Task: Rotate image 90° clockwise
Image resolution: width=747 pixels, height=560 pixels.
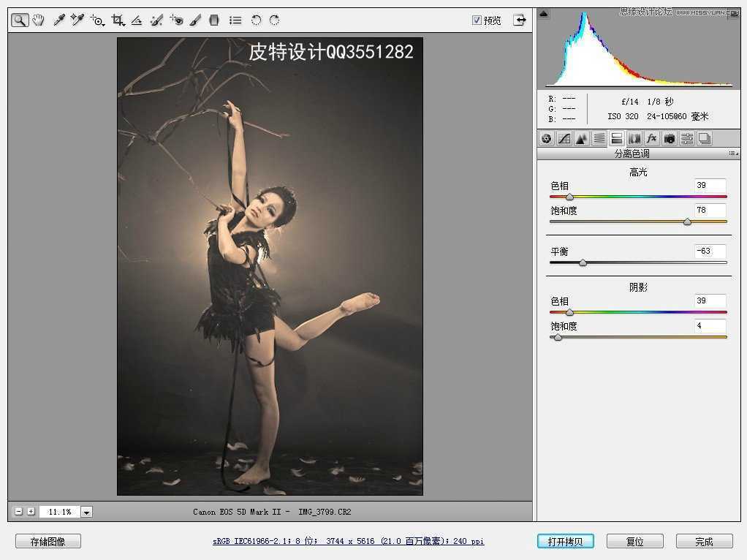Action: click(274, 20)
